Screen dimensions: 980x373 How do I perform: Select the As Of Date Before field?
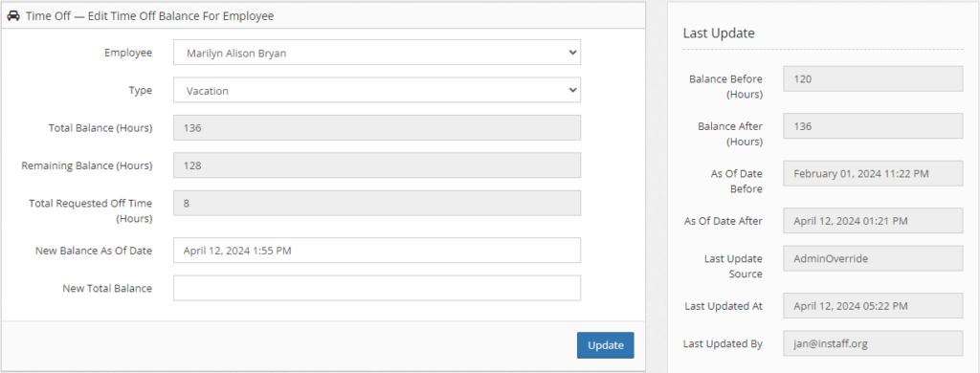coord(873,173)
